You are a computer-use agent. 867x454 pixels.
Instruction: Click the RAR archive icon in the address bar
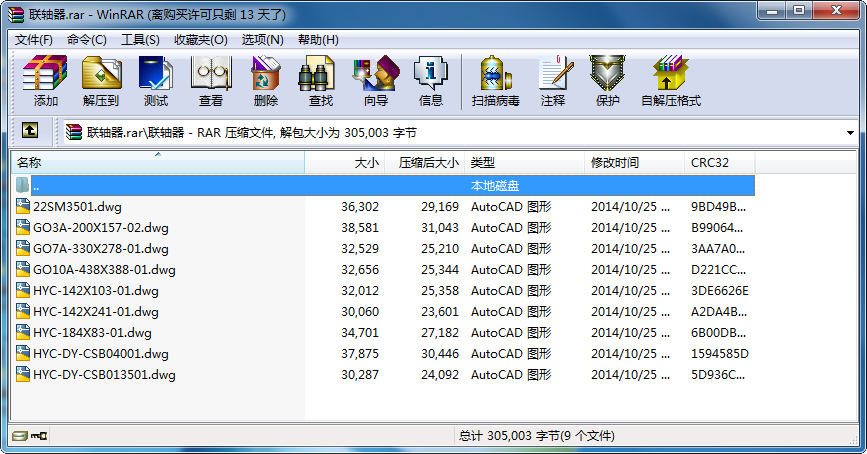click(x=74, y=132)
